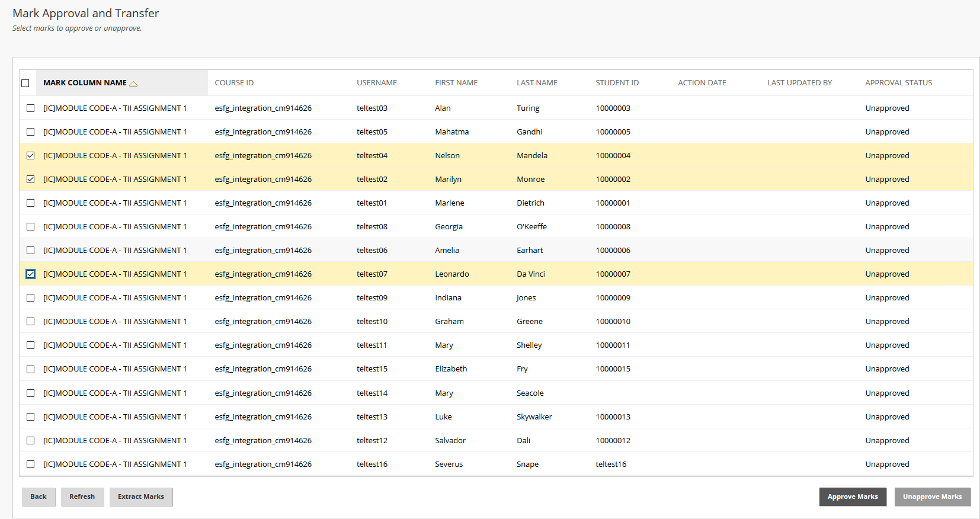
Task: Sort table by Username column
Action: pyautogui.click(x=377, y=83)
